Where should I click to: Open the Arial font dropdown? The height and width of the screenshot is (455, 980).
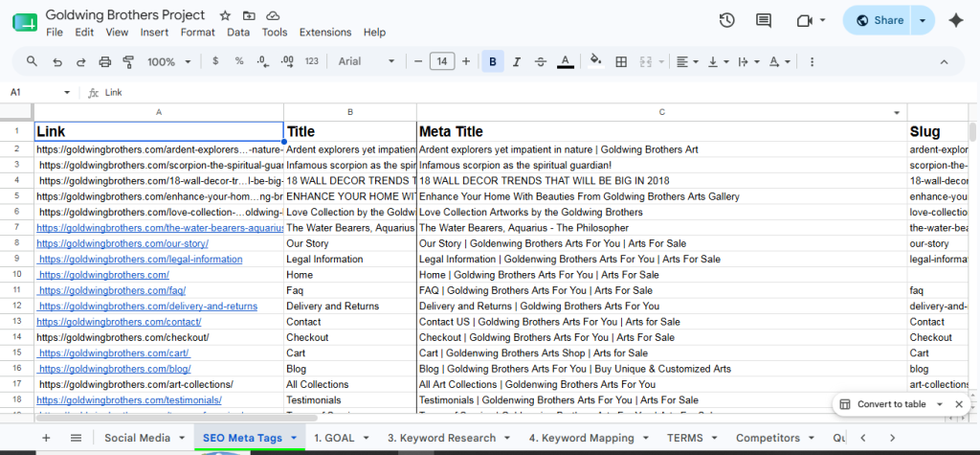[x=367, y=61]
